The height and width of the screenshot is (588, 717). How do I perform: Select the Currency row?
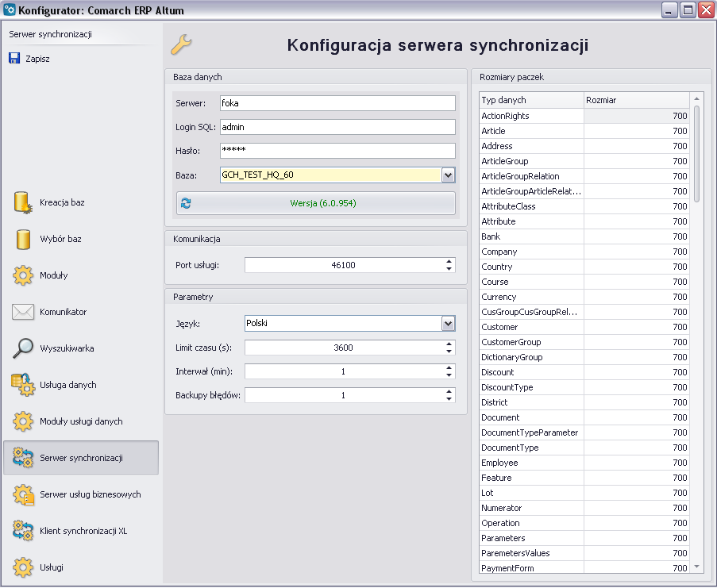584,297
